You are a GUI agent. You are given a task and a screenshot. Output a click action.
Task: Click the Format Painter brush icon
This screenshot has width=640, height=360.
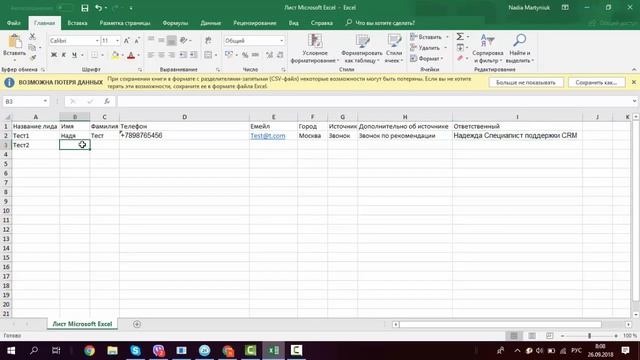pyautogui.click(x=33, y=58)
